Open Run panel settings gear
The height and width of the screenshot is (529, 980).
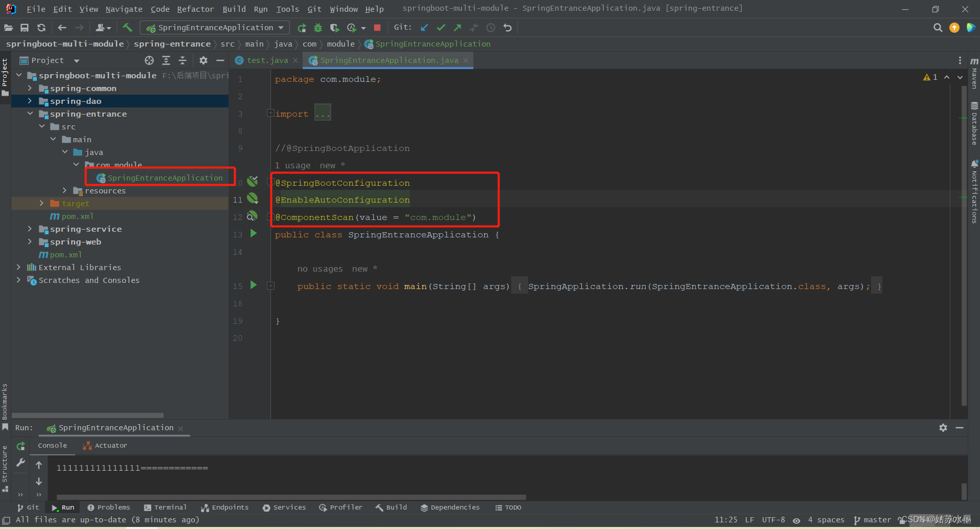943,428
